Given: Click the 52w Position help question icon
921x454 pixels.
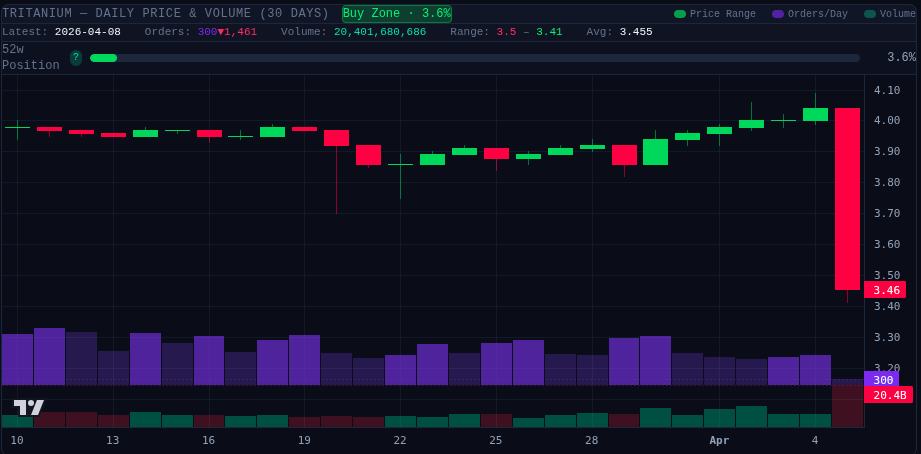Looking at the screenshot, I should tap(76, 58).
